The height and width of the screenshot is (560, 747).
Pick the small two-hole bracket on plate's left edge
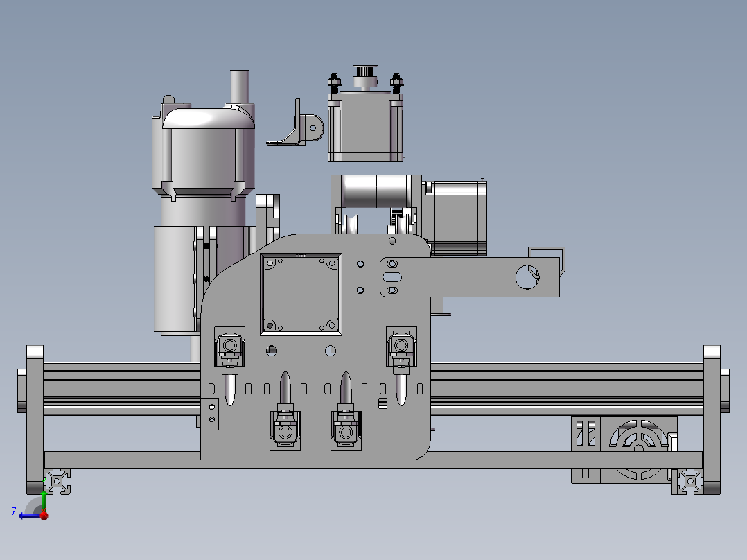click(x=209, y=414)
